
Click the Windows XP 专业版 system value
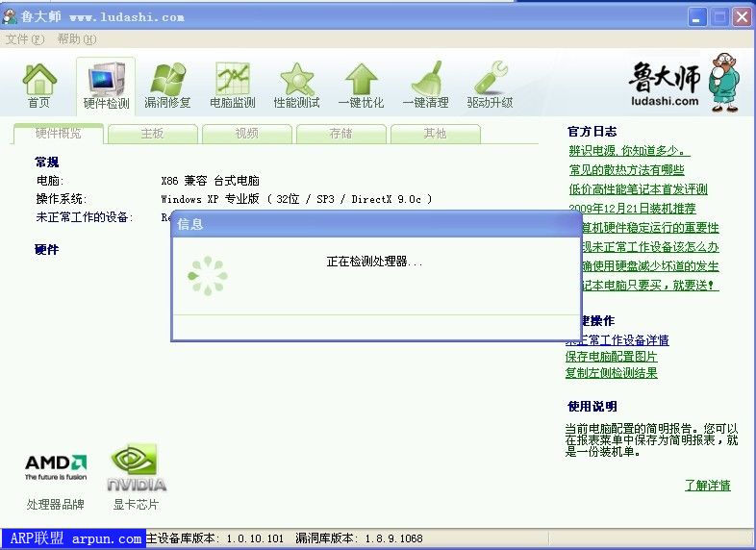pos(296,199)
